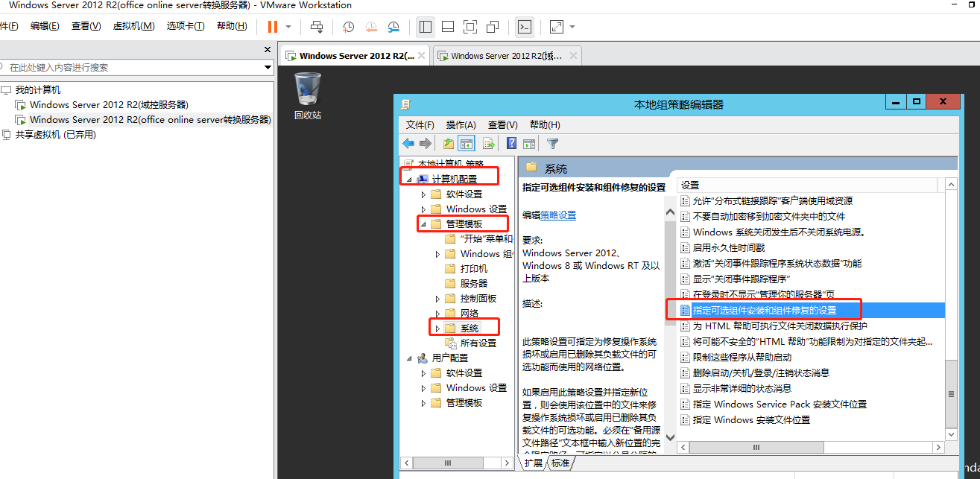Click the export list icon in policy editor toolbar
Screen dimensions: 980x479
coord(489,144)
